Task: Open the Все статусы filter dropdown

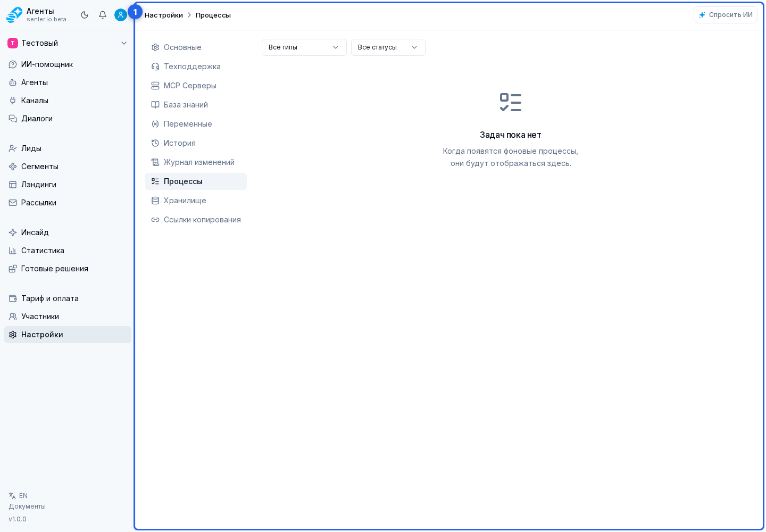Action: (x=388, y=47)
